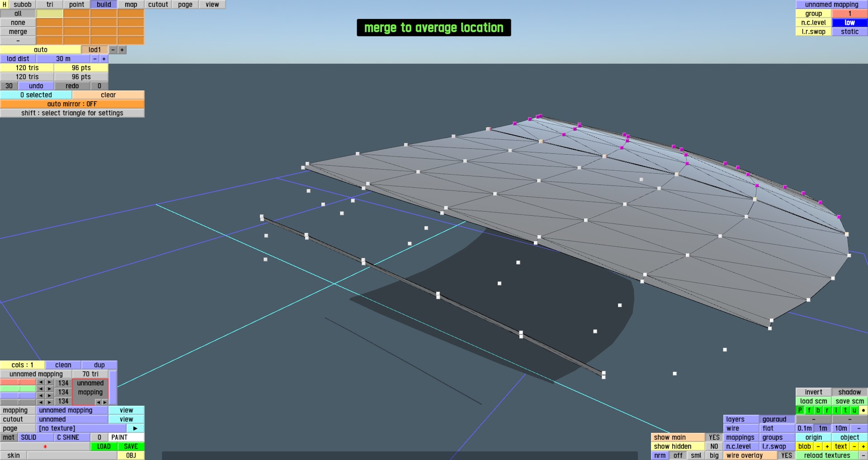Switch to wire display

click(741, 428)
